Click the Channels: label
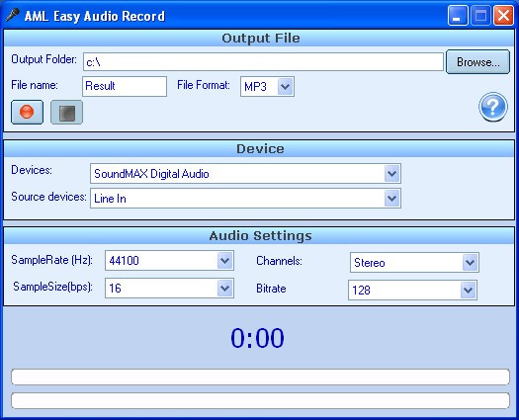This screenshot has width=519, height=420. (x=279, y=261)
